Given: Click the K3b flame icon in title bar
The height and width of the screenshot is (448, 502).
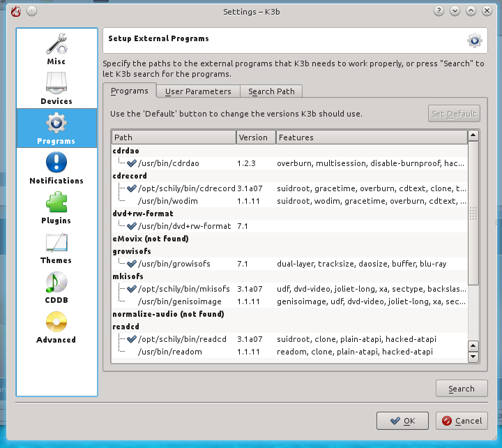Looking at the screenshot, I should [x=15, y=12].
